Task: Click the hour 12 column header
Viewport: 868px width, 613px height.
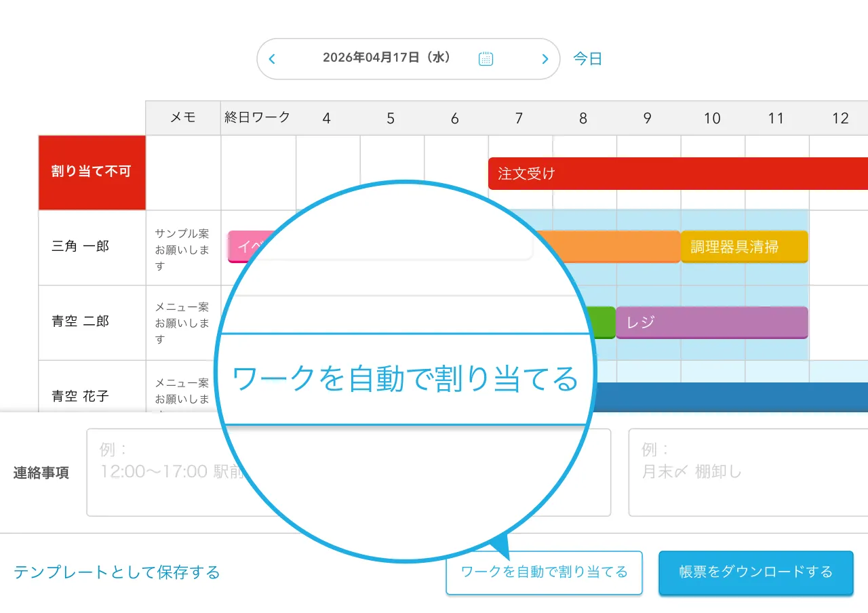Action: (840, 119)
